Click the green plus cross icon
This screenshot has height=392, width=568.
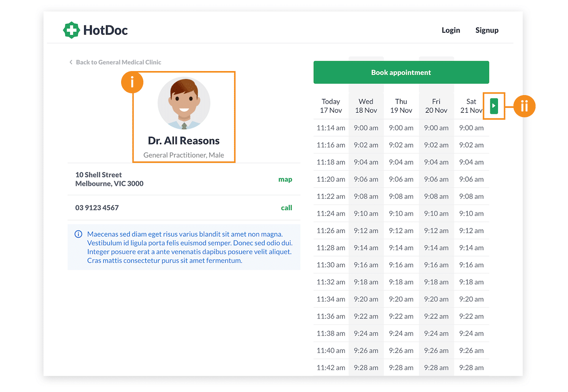click(x=71, y=30)
